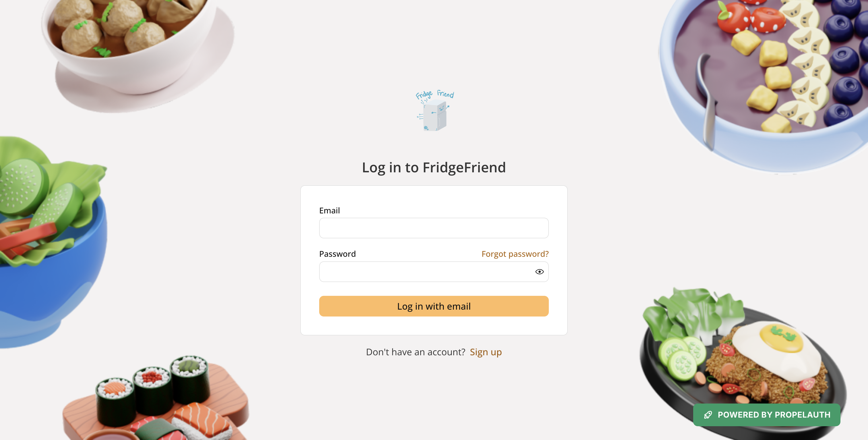Focus the Password input field
This screenshot has height=440, width=868.
coord(434,272)
